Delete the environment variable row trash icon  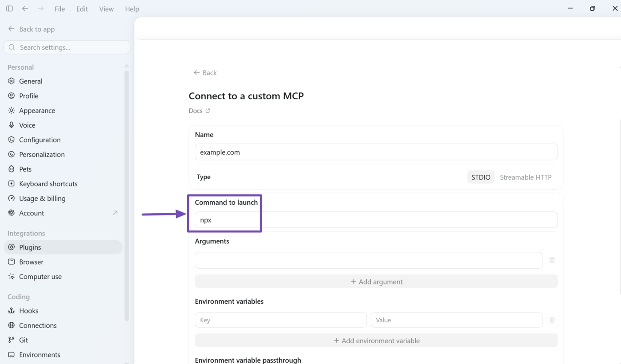click(x=552, y=320)
